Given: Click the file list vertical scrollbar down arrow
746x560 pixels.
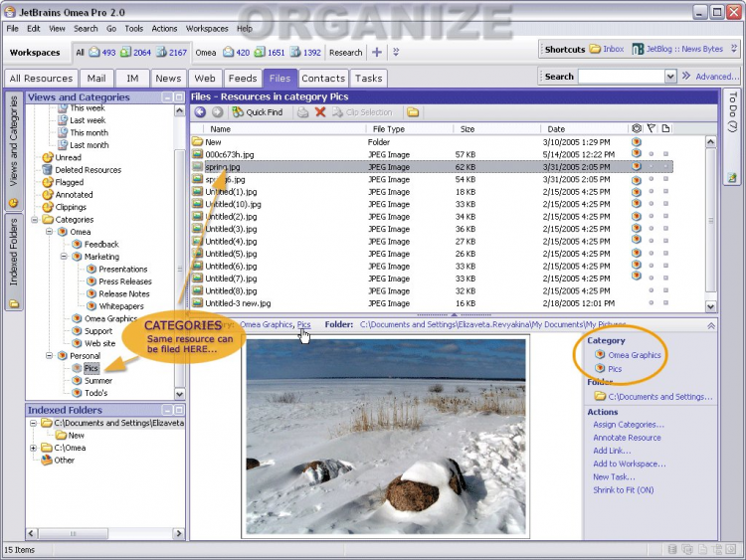Looking at the screenshot, I should pos(710,307).
